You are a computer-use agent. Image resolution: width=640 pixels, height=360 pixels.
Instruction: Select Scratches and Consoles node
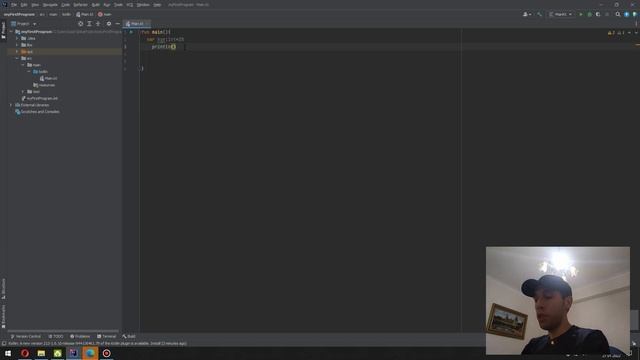tap(37, 111)
